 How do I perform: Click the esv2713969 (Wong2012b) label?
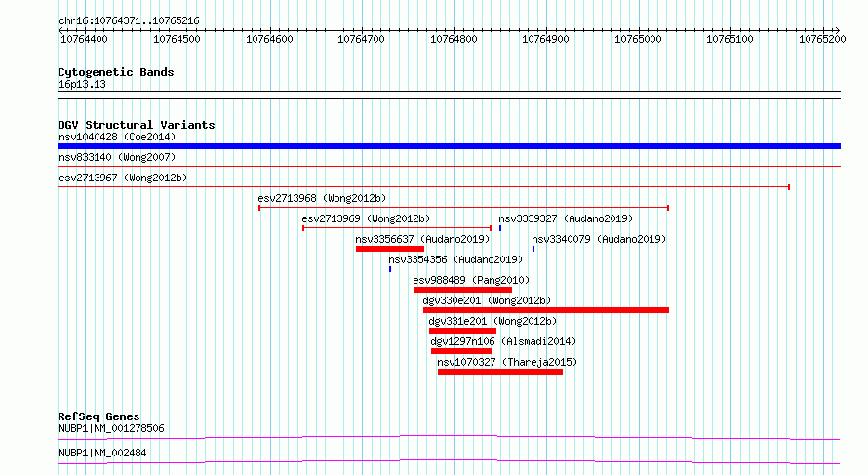(x=366, y=218)
